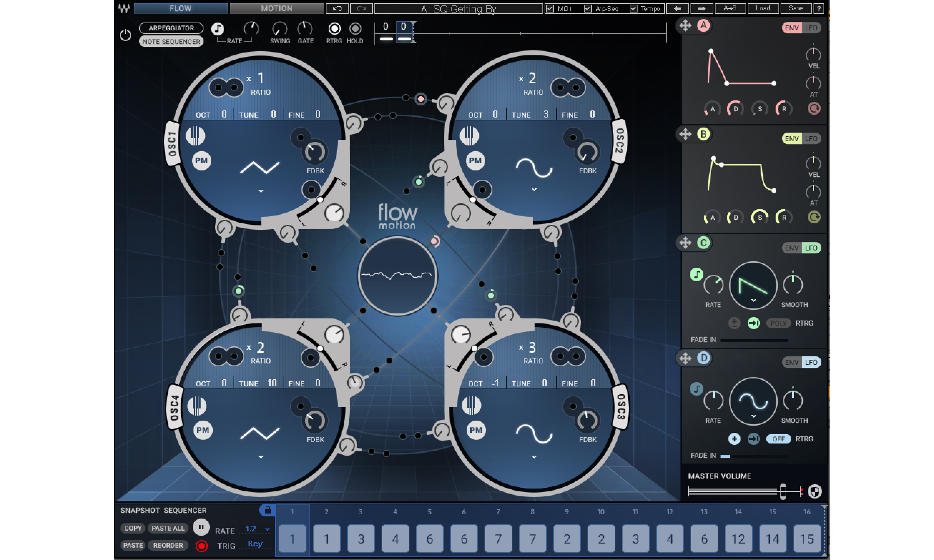The image size is (934, 560).
Task: Click the ARPEGGIATOR button
Action: (x=171, y=28)
